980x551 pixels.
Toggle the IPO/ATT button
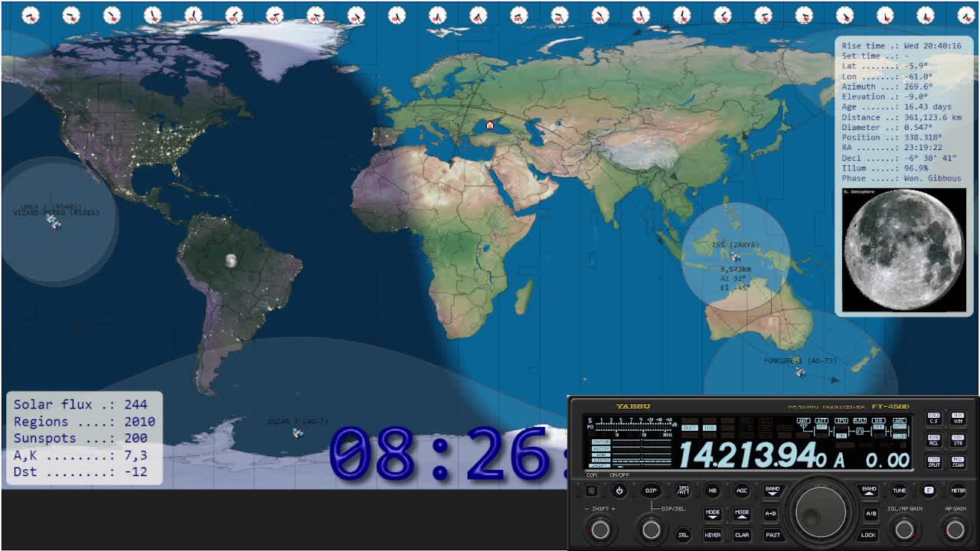coord(684,491)
